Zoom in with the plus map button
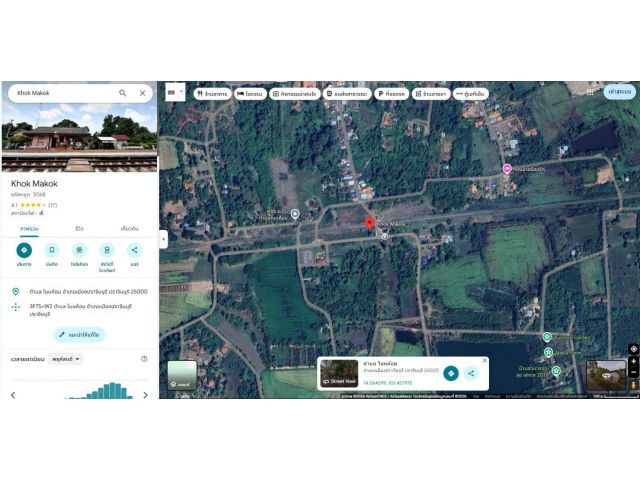The width and height of the screenshot is (640, 480). pos(633,361)
